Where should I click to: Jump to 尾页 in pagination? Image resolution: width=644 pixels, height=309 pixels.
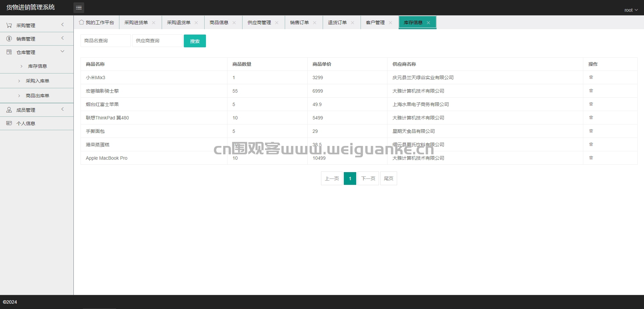(x=389, y=178)
